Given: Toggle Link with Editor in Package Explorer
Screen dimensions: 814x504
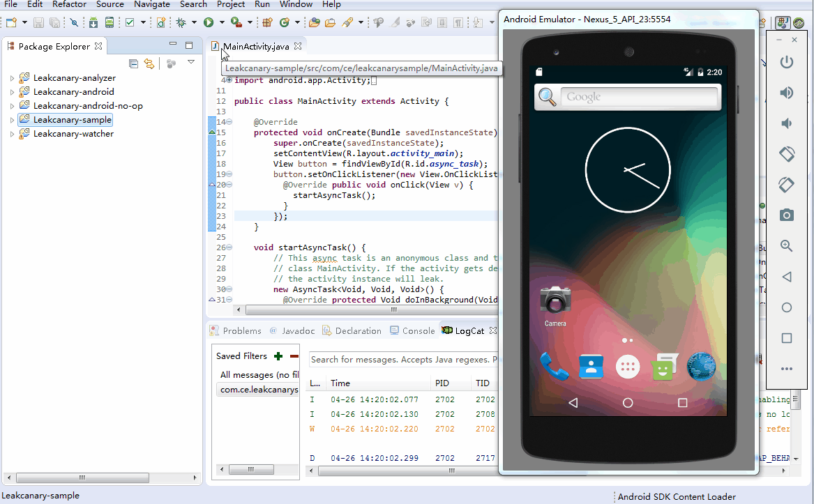Looking at the screenshot, I should (149, 63).
